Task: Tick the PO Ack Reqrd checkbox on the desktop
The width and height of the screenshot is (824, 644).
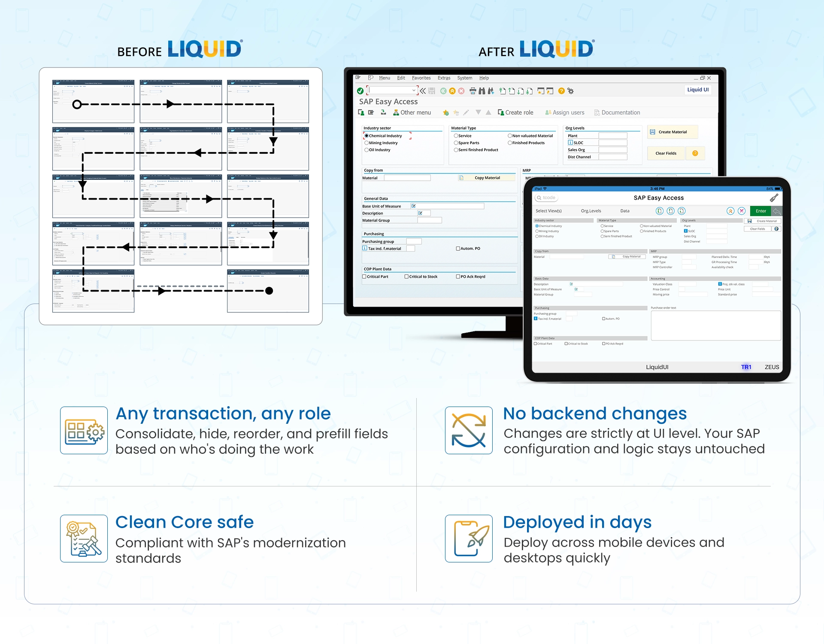Action: pos(458,276)
